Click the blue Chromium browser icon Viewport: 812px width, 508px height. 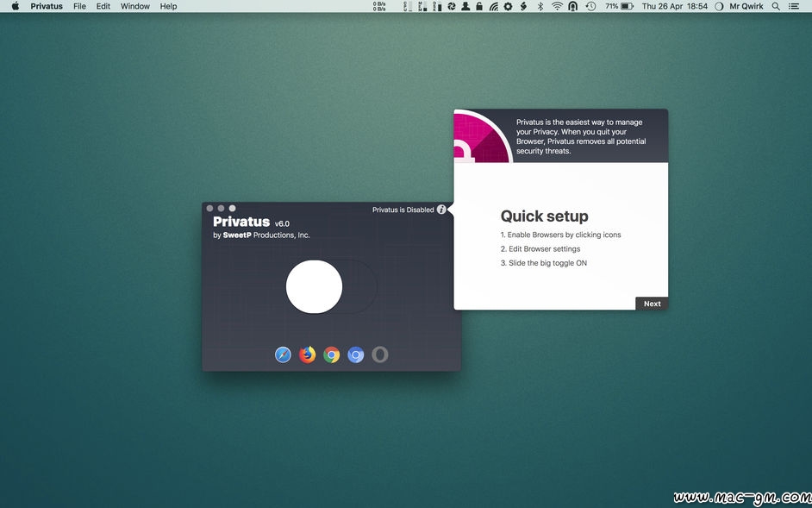355,354
